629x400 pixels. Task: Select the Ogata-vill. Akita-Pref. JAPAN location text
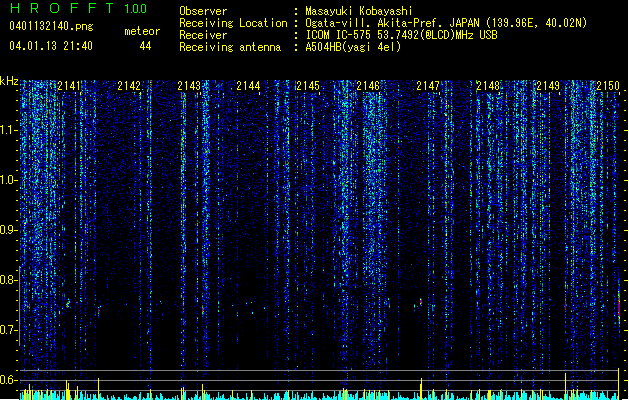(446, 23)
